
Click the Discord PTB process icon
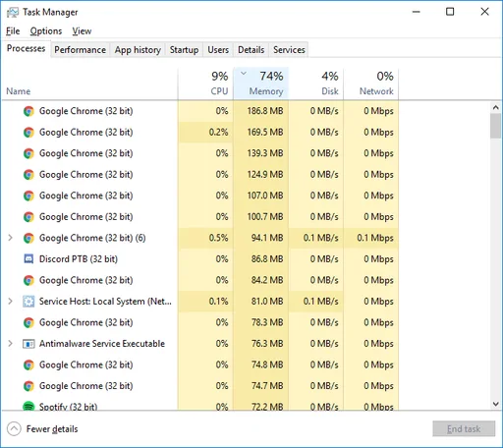tap(28, 259)
